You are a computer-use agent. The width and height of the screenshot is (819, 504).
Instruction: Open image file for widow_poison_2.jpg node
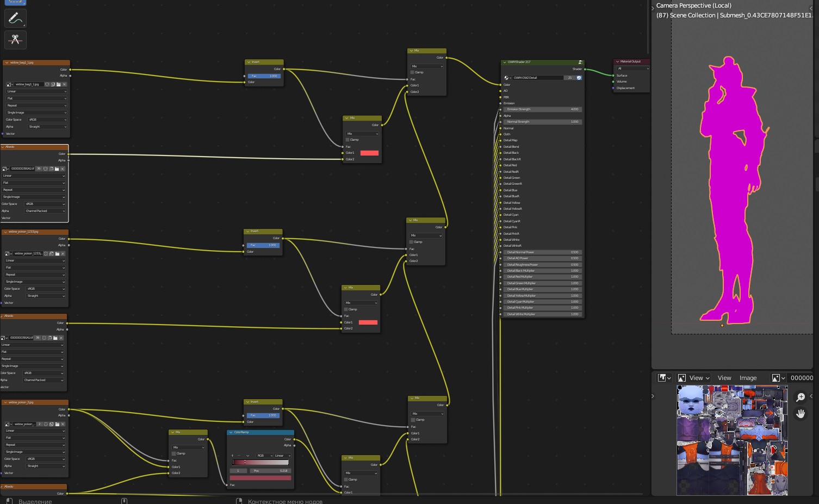pos(57,424)
